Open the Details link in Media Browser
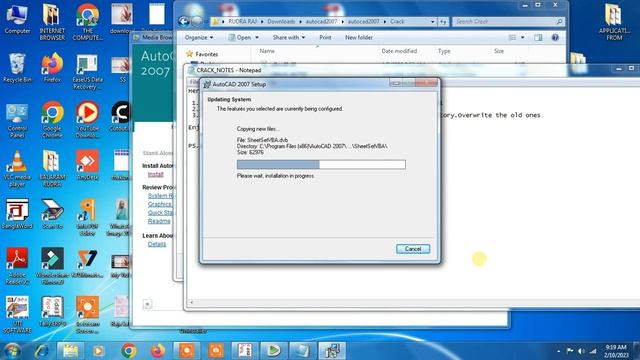The width and height of the screenshot is (640, 360). (x=157, y=244)
